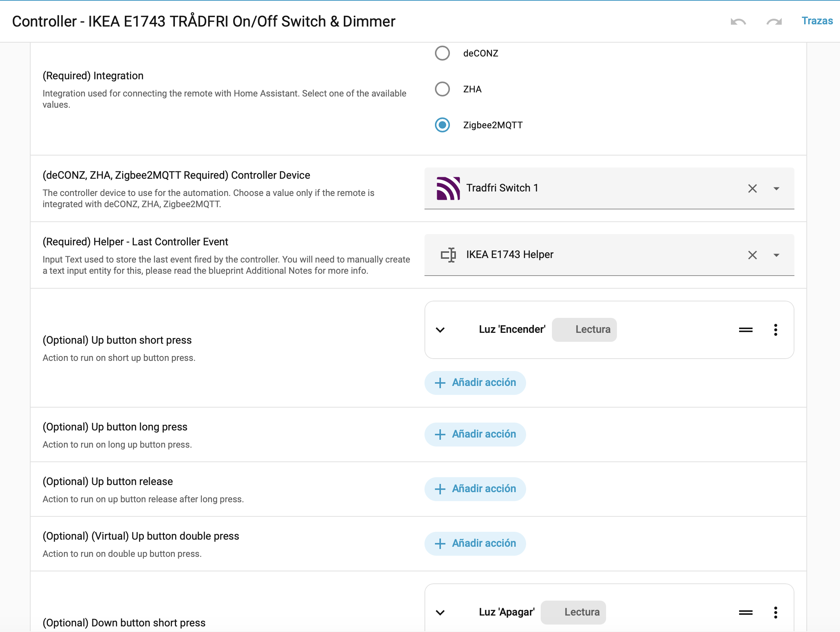Add action for Up button double press

point(475,543)
